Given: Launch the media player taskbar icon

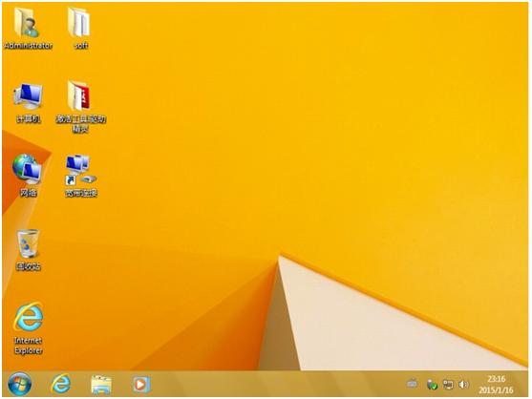Looking at the screenshot, I should [x=140, y=385].
